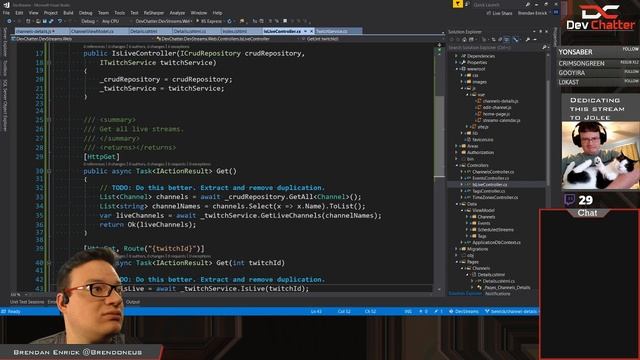640x360 pixels.
Task: Select the ScheduledStreams folder
Action: click(495, 230)
